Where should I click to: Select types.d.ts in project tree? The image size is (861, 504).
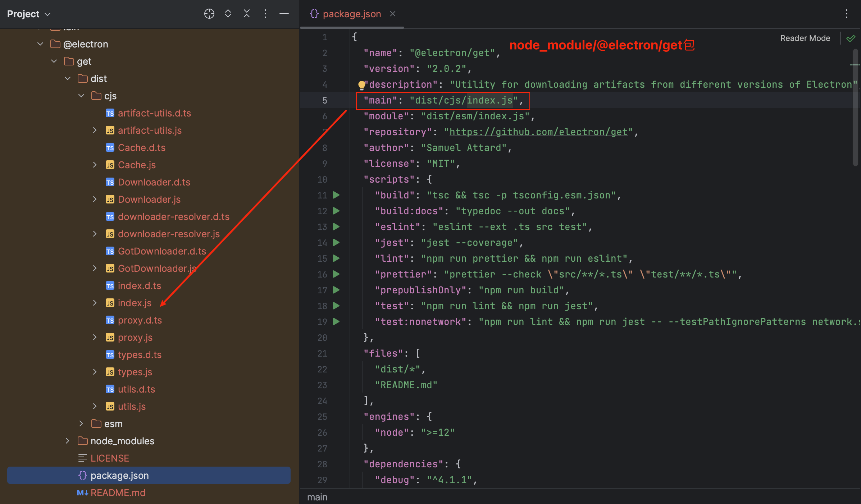click(140, 355)
